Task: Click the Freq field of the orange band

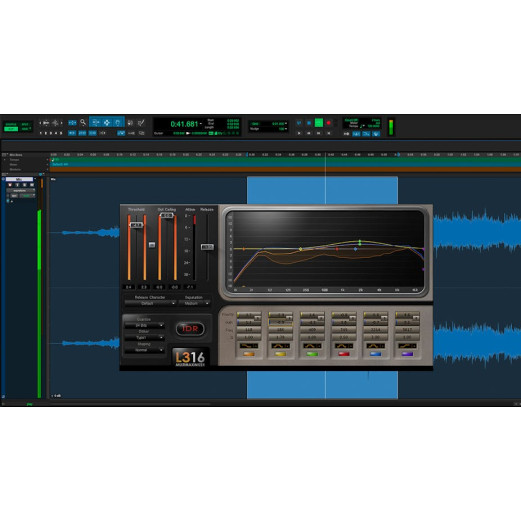Action: coord(249,330)
